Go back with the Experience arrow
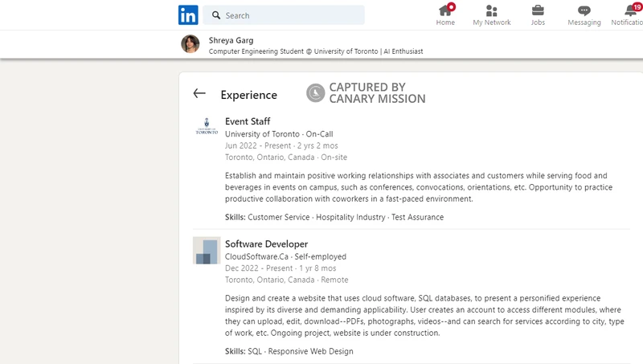Viewport: 643px width, 364px height. (199, 93)
